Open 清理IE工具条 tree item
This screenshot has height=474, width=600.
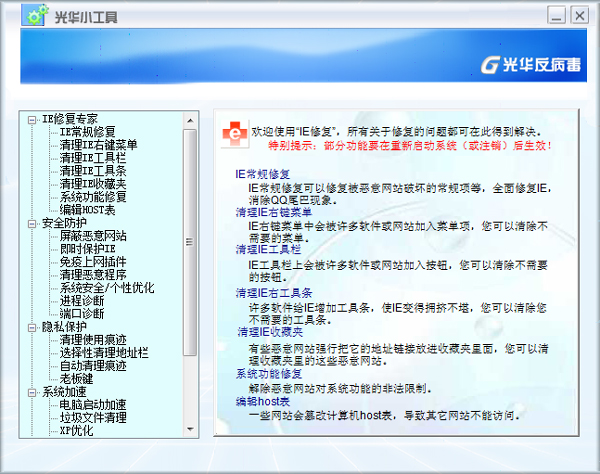coord(93,171)
